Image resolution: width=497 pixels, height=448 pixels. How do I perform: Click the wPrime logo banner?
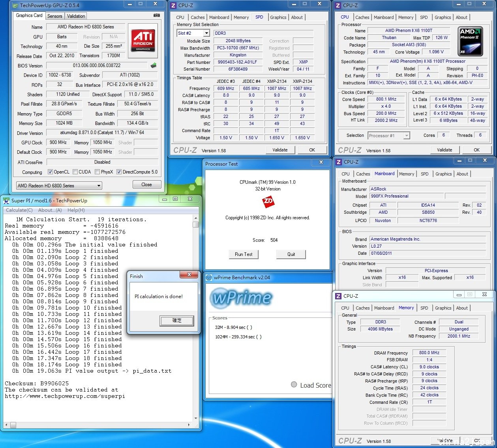(x=242, y=298)
